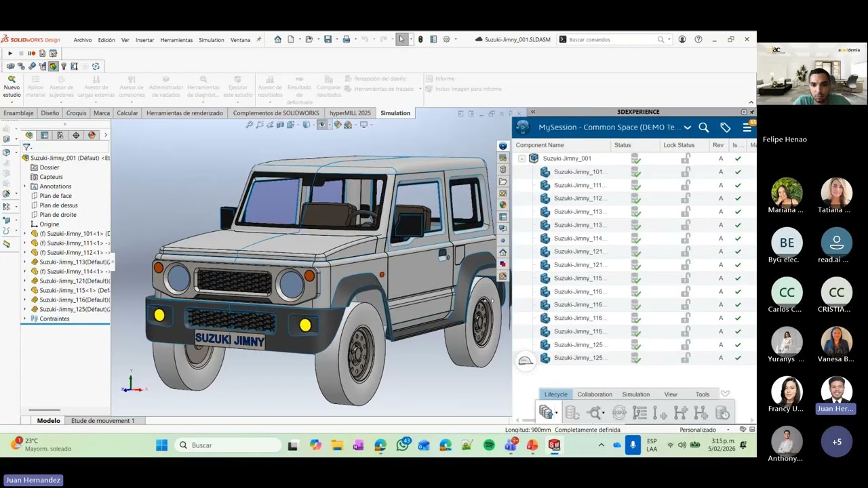Image resolution: width=868 pixels, height=488 pixels.
Task: Open the Nuevo estudio dropdown arrow
Action: 12,102
